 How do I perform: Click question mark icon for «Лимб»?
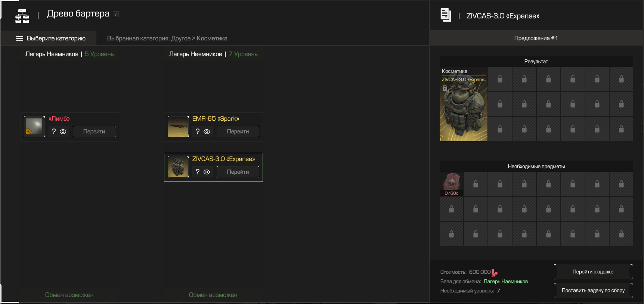pos(54,131)
